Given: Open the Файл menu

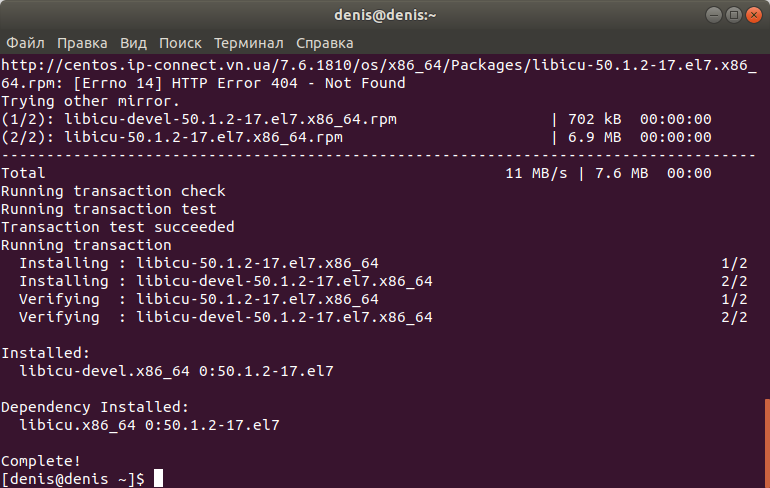Looking at the screenshot, I should coord(25,43).
